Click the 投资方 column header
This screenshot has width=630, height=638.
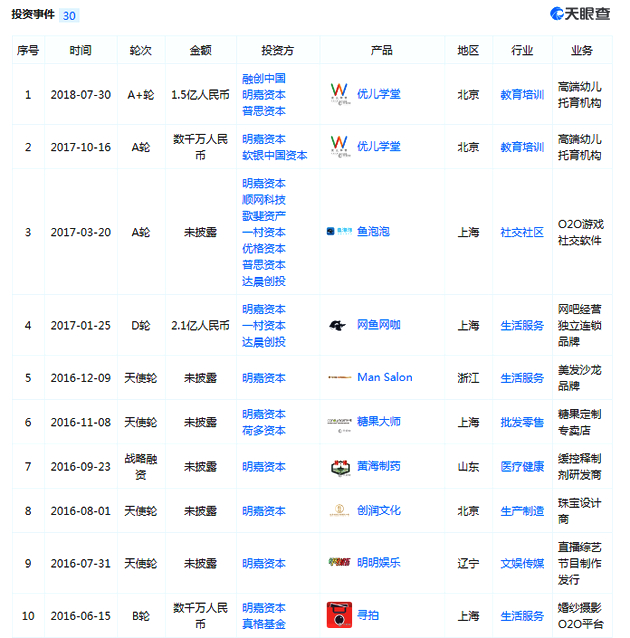tap(278, 50)
